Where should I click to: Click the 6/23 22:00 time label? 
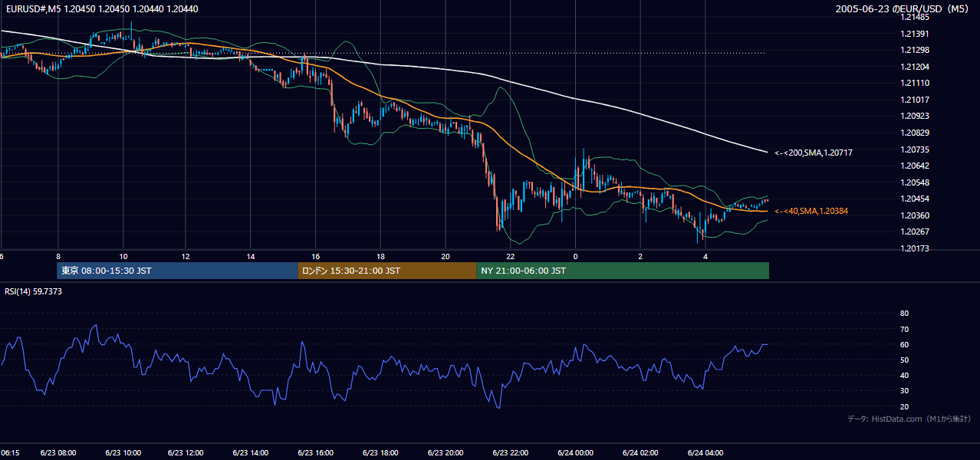click(x=511, y=453)
